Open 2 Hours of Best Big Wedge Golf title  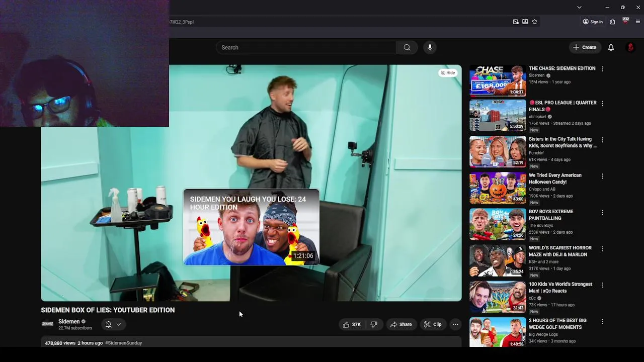557,324
